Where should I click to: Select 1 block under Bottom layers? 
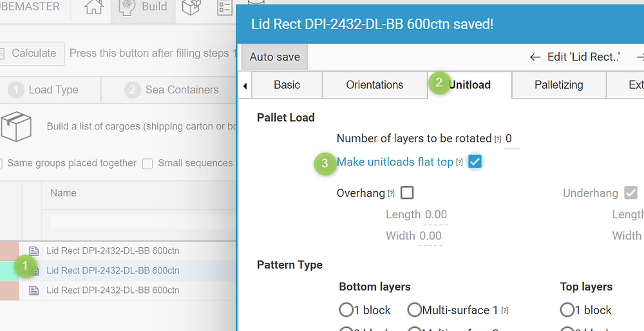(x=346, y=310)
